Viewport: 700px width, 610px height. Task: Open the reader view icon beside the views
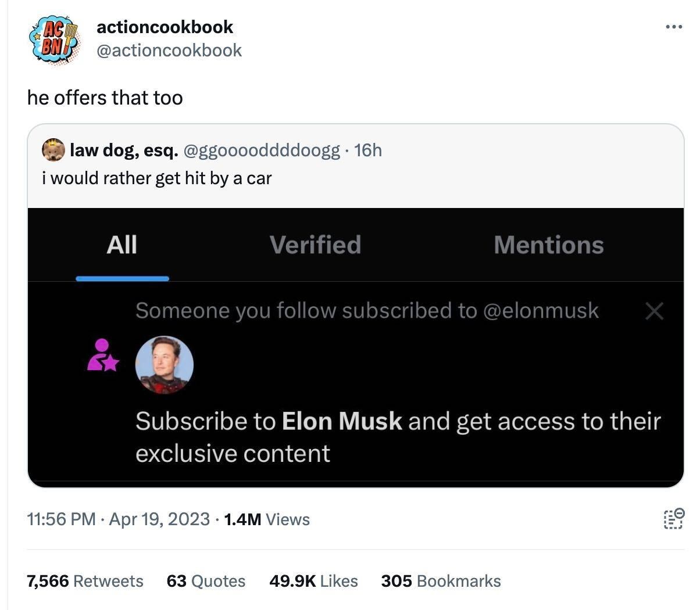click(x=673, y=518)
